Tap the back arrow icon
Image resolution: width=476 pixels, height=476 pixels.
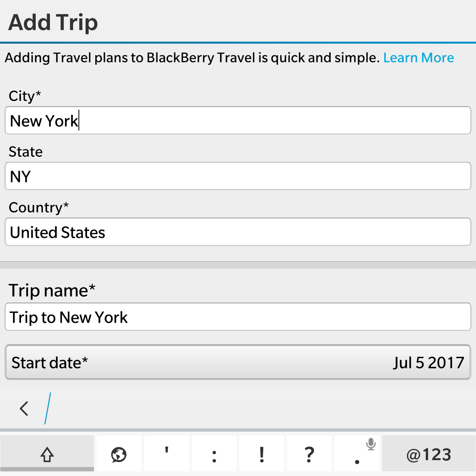pyautogui.click(x=24, y=409)
